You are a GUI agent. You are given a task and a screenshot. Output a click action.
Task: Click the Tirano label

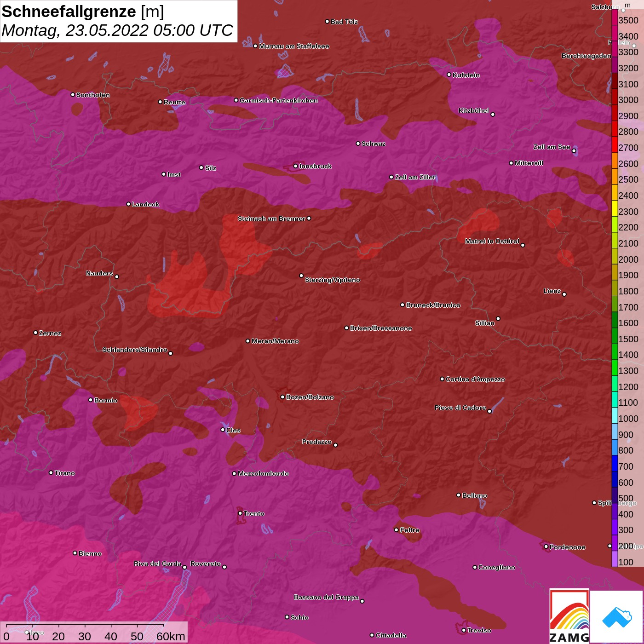pyautogui.click(x=64, y=473)
